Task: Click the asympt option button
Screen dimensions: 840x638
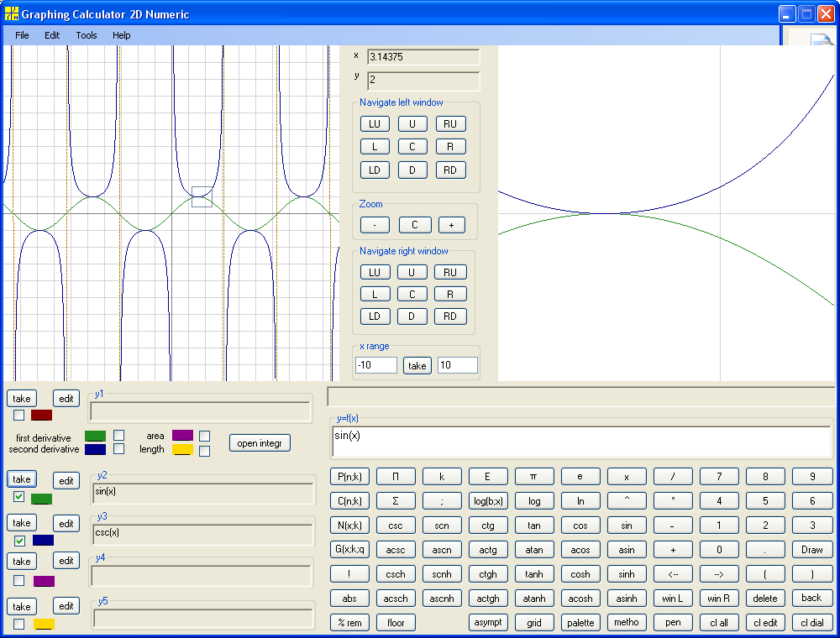Action: click(487, 623)
